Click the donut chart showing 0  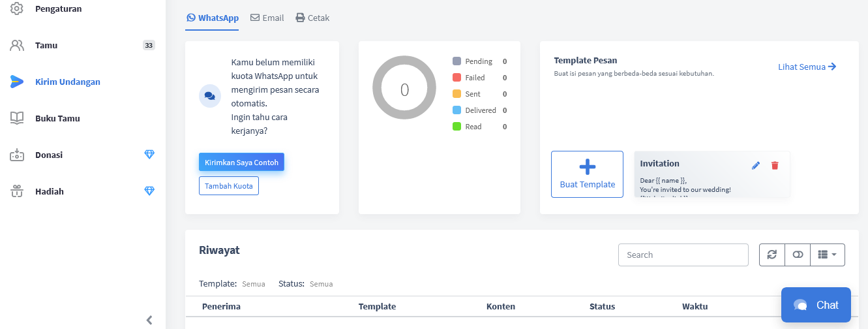point(404,87)
